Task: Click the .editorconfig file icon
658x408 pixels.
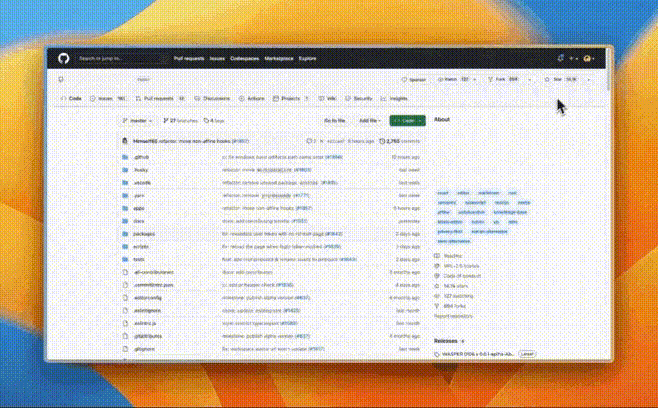Action: pyautogui.click(x=125, y=298)
